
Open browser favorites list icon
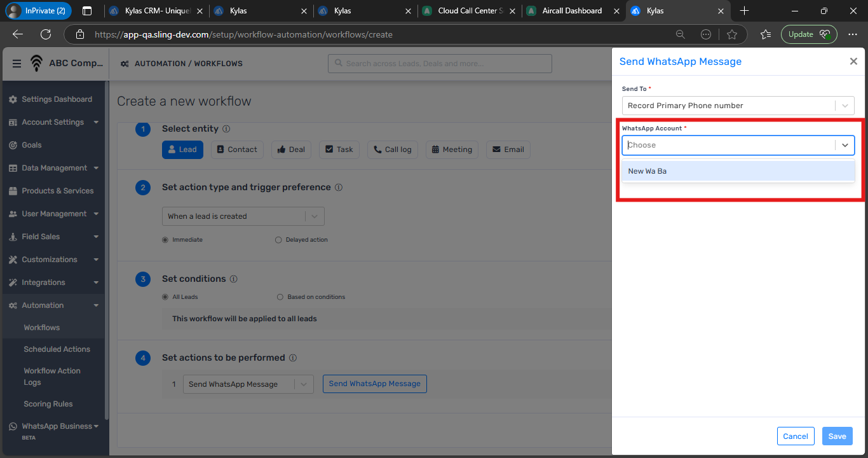pos(766,34)
